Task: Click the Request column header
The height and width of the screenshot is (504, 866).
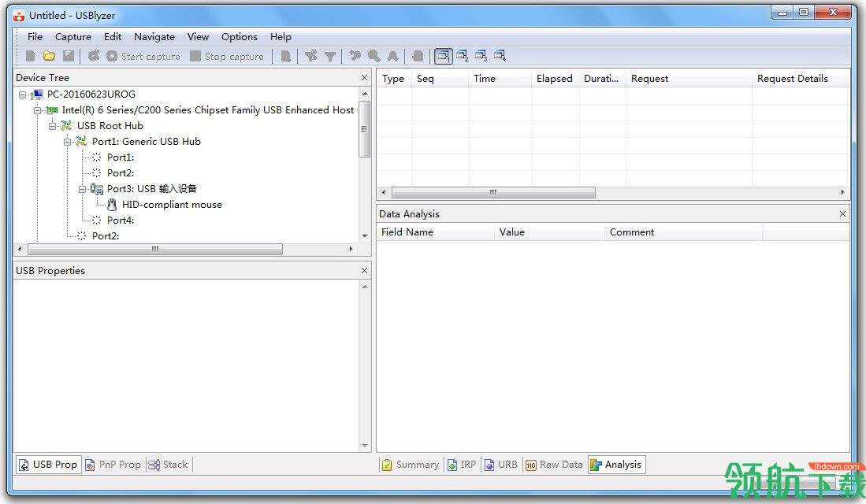Action: (x=689, y=79)
